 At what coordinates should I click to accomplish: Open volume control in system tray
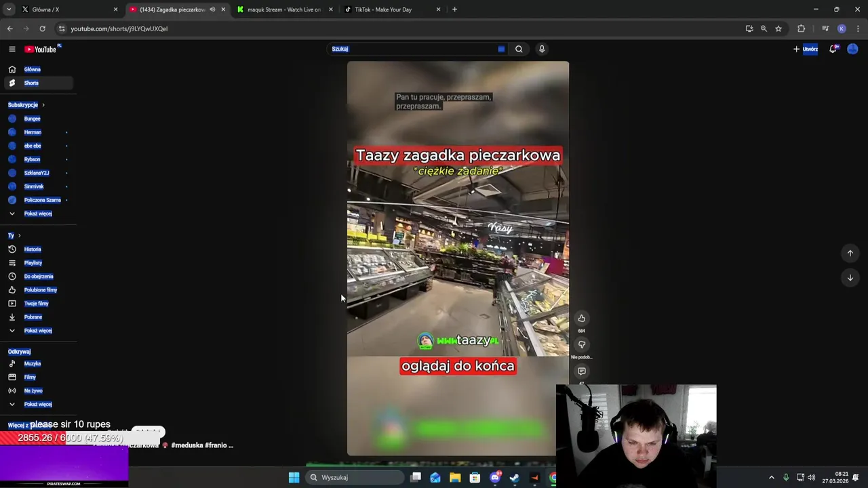coord(812,478)
